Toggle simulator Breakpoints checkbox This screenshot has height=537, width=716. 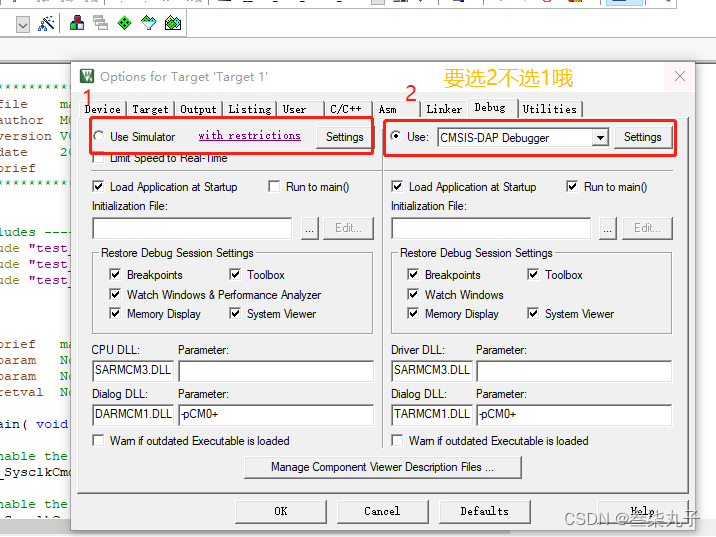pos(115,274)
